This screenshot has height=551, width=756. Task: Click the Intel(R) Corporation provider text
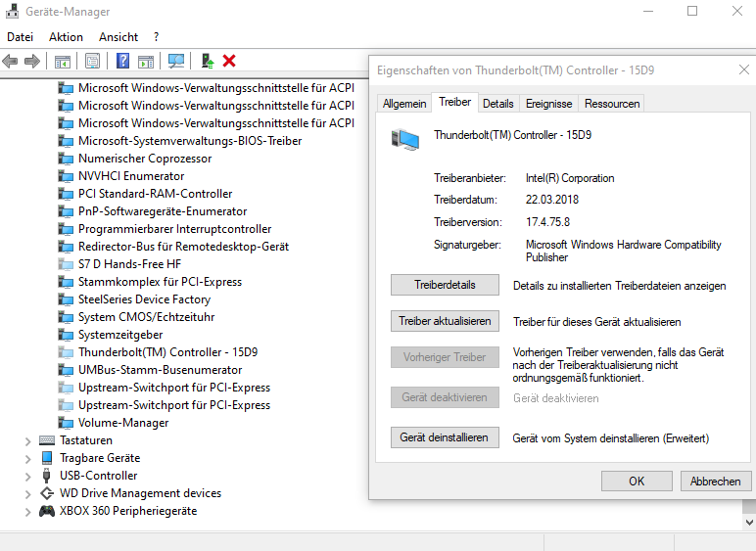click(x=570, y=178)
